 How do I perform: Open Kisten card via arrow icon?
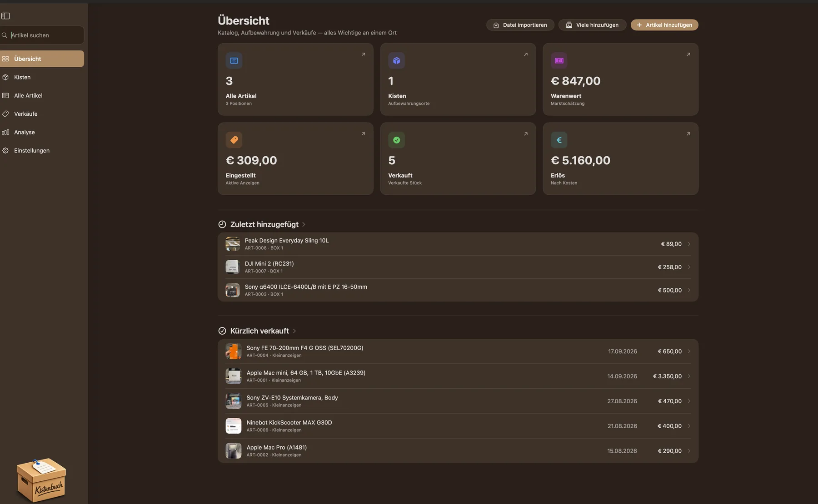coord(526,54)
